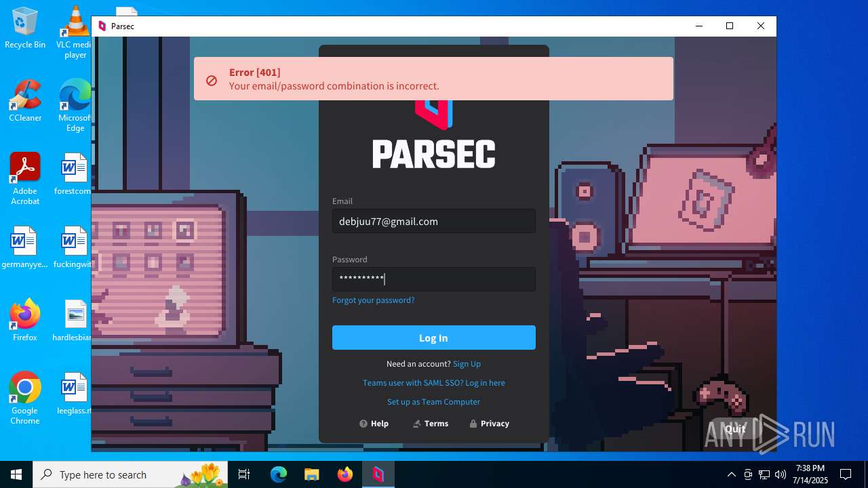Maximize the Parsec window

[x=730, y=26]
